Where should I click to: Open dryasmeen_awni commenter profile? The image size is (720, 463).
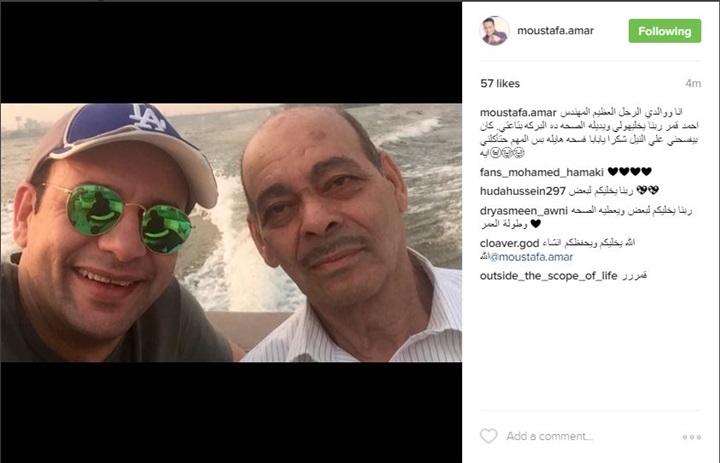click(523, 211)
